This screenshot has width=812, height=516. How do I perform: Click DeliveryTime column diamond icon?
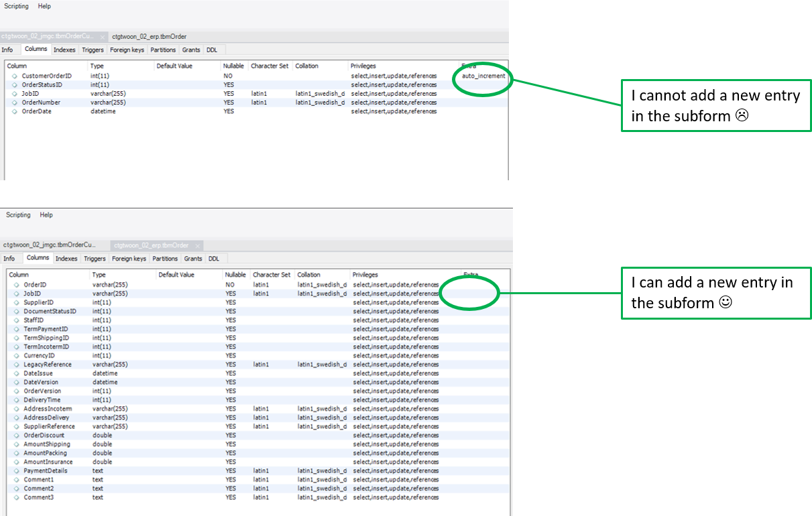[x=17, y=400]
